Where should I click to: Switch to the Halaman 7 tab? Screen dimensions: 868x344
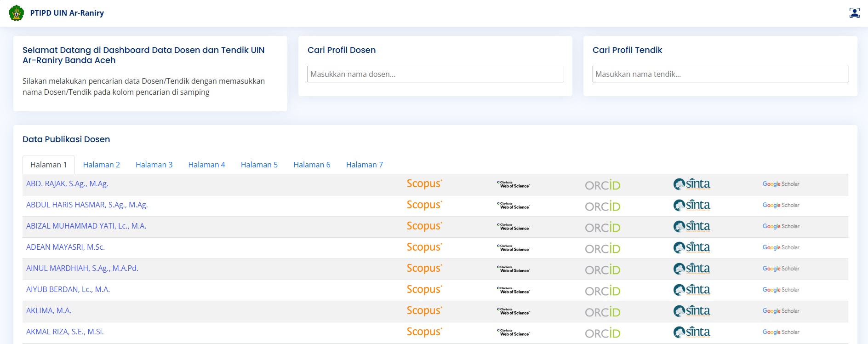point(365,165)
